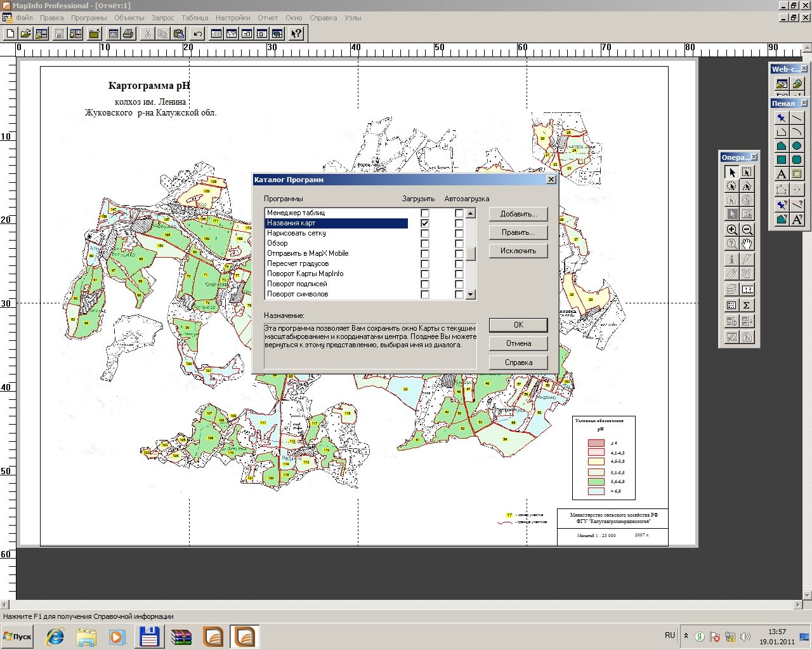Open the Программы menu
Screen dimensions: 812x650
[x=89, y=18]
